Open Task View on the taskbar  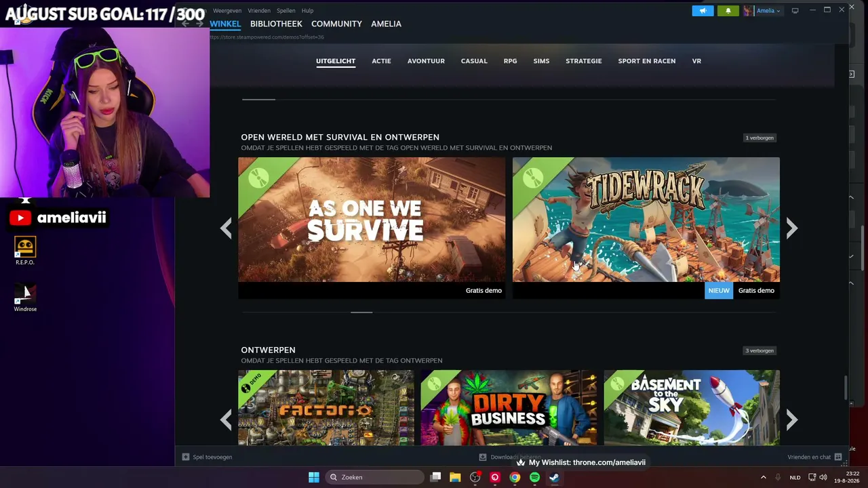[x=436, y=477]
